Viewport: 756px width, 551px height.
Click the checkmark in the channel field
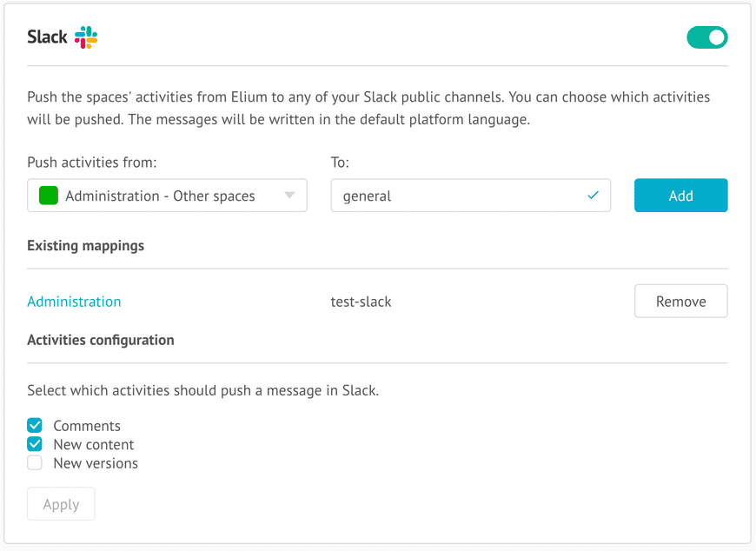(593, 196)
